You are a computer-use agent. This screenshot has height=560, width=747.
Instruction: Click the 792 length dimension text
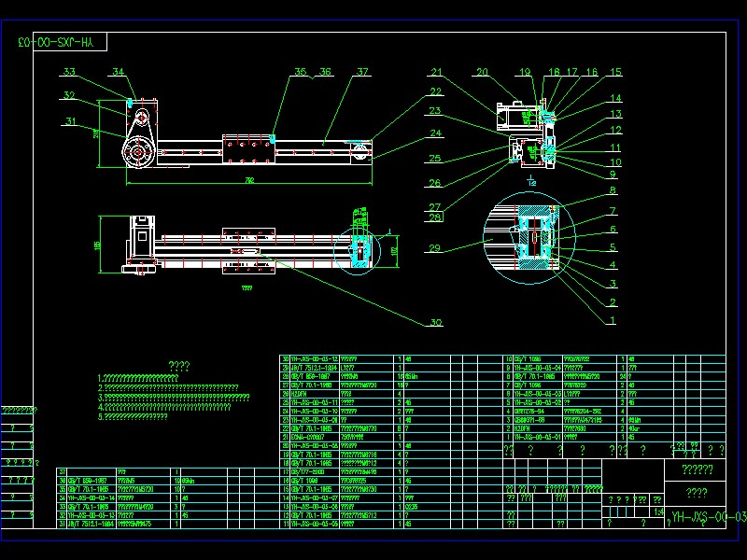pyautogui.click(x=249, y=180)
